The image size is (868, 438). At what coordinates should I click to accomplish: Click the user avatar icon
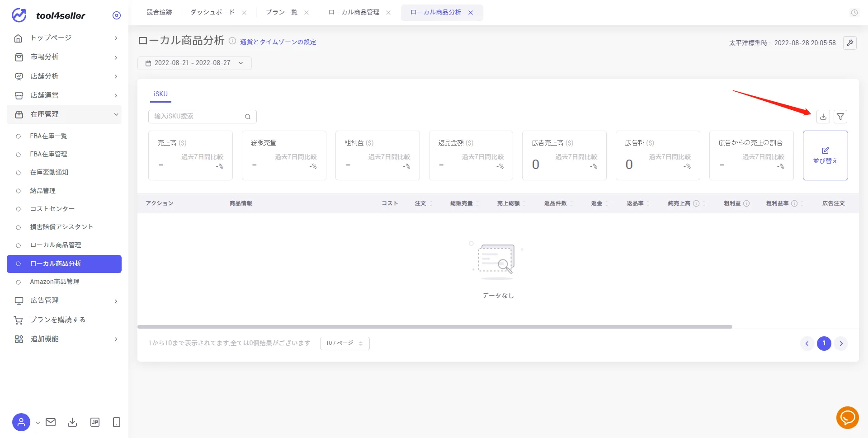coord(21,422)
